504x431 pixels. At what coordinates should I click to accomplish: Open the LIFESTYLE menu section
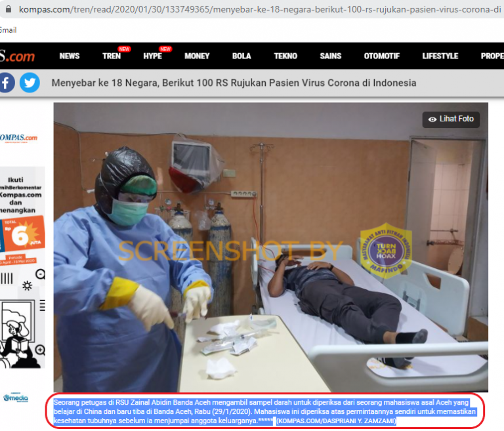[x=440, y=56]
